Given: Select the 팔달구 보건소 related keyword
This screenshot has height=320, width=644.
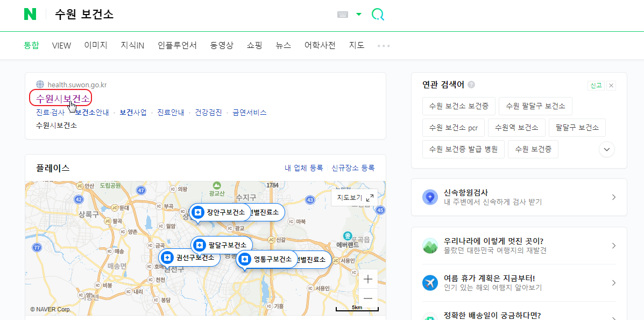Looking at the screenshot, I should coord(577,128).
